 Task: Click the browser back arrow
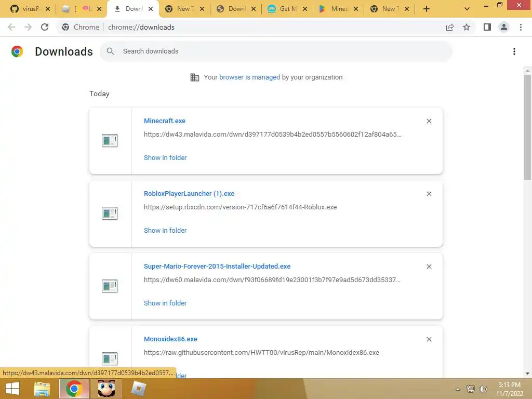pos(11,27)
